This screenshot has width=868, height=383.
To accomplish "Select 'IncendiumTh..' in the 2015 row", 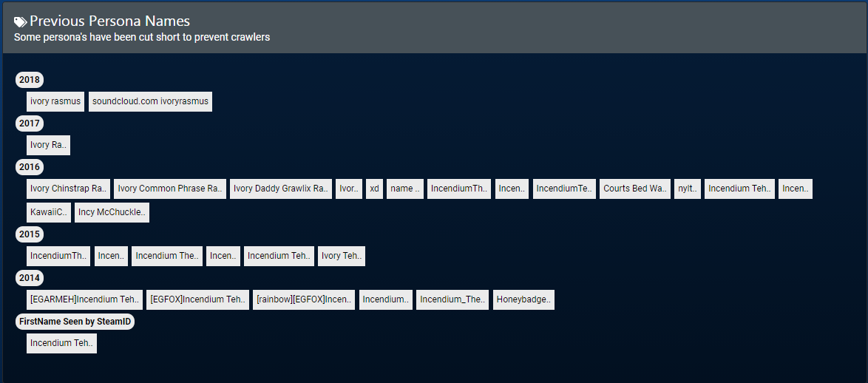I will point(58,256).
